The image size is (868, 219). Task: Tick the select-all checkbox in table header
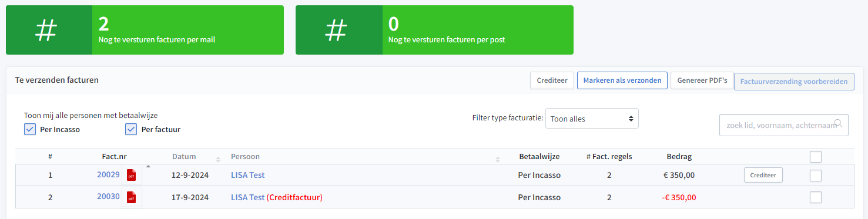tap(815, 157)
